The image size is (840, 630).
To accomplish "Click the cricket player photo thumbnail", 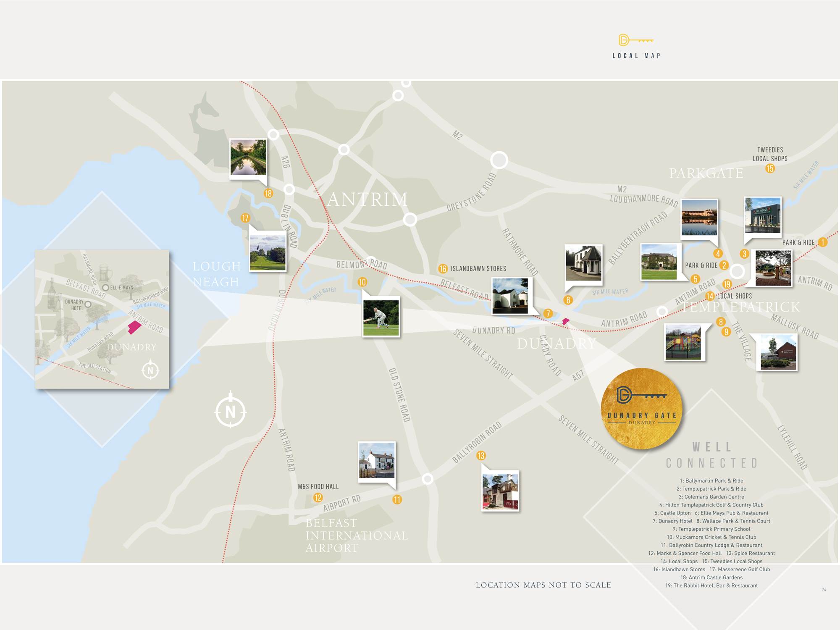I will (381, 318).
